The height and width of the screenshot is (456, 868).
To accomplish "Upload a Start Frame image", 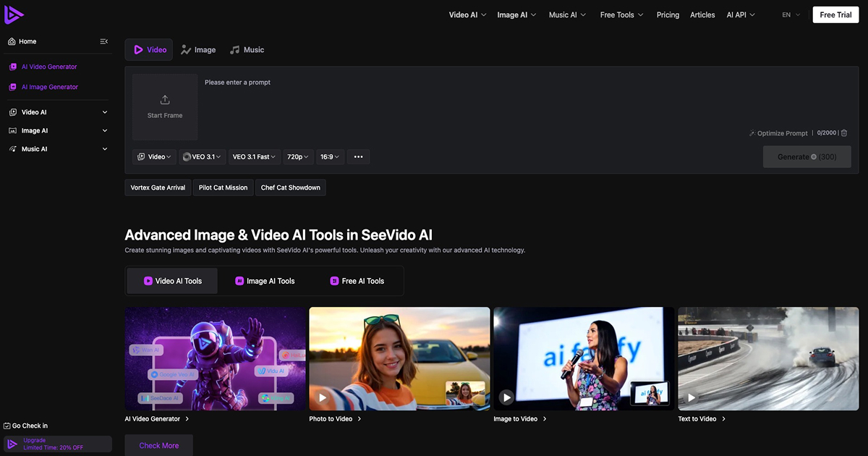I will [165, 106].
